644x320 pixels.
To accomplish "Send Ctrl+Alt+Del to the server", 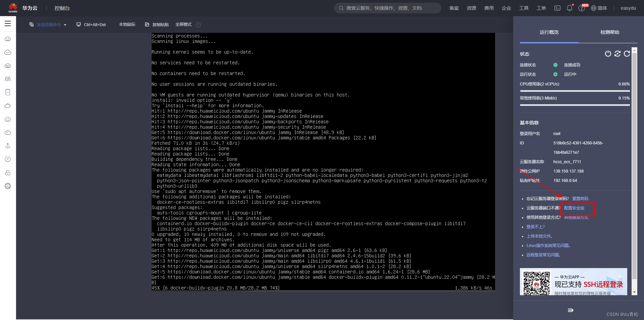I will (x=91, y=24).
